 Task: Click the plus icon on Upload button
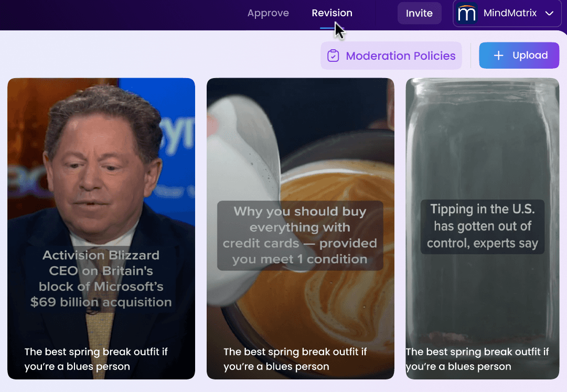[499, 55]
